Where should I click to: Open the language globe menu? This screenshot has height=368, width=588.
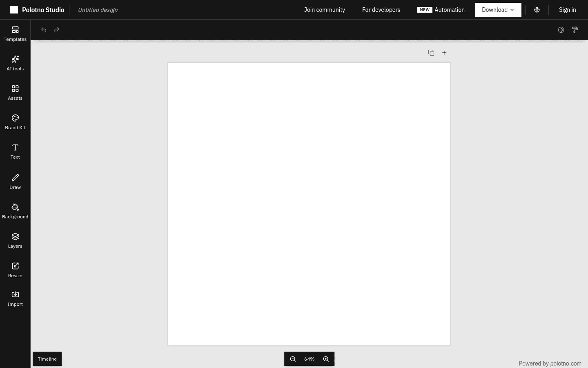tap(537, 10)
